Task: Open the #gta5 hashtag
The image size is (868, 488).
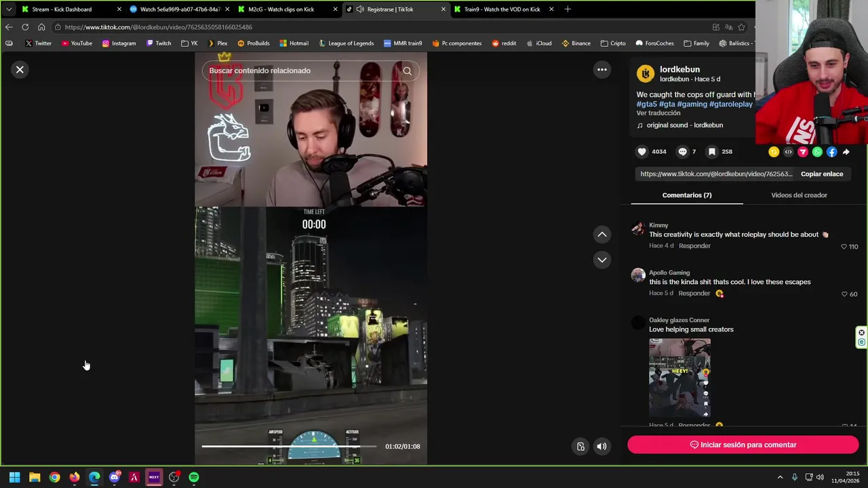Action: click(x=646, y=104)
